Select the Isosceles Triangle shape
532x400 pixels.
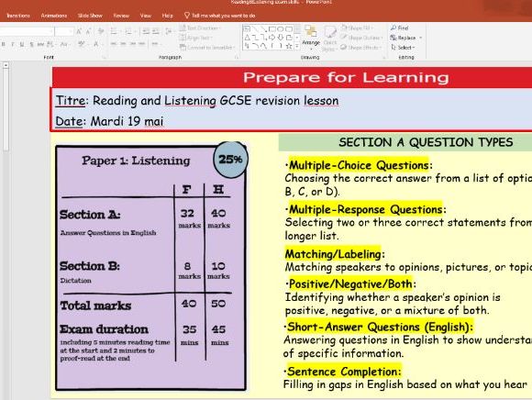pos(248,38)
